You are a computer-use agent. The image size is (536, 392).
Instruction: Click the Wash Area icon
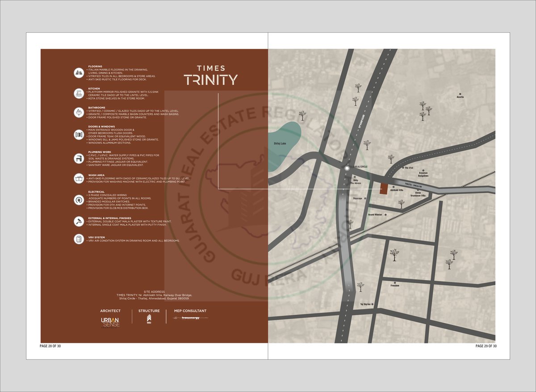79,179
